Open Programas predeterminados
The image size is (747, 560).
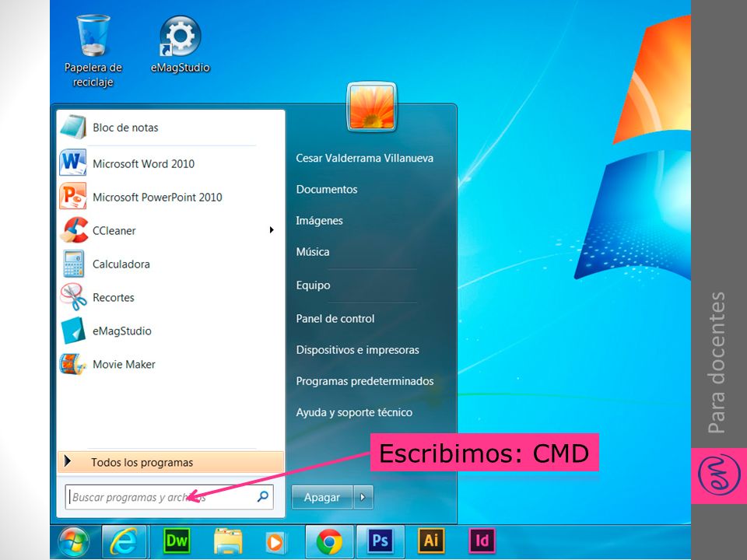pyautogui.click(x=364, y=381)
